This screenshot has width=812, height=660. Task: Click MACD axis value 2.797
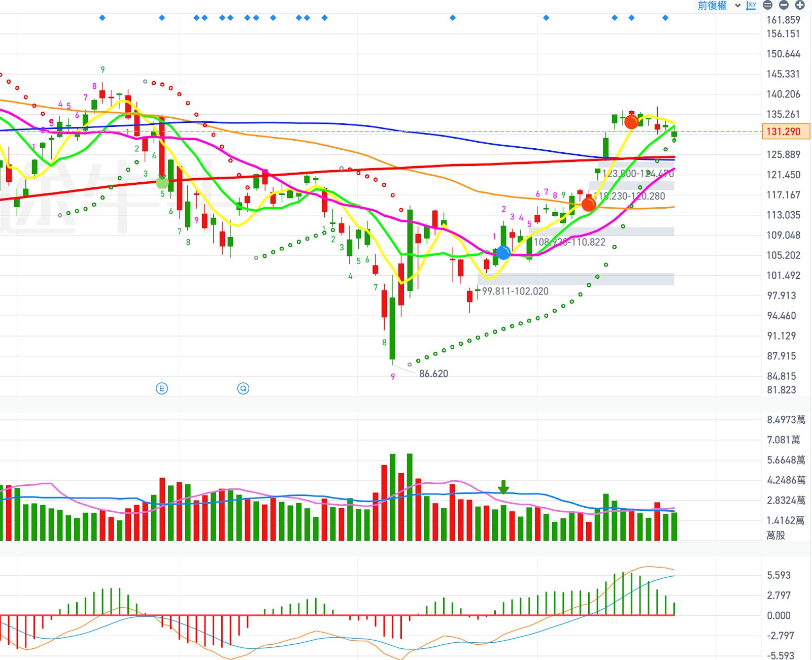click(779, 595)
